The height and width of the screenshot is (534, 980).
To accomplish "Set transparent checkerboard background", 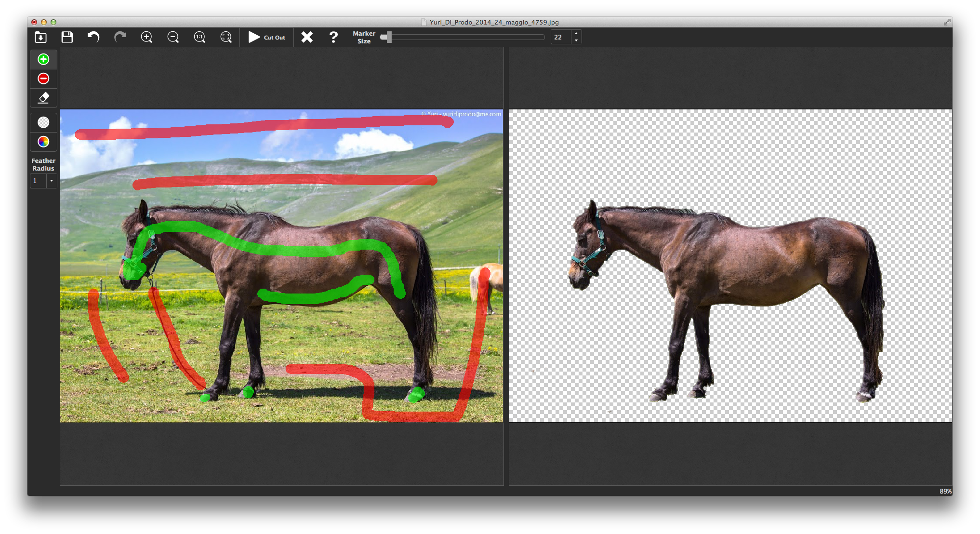I will [43, 122].
